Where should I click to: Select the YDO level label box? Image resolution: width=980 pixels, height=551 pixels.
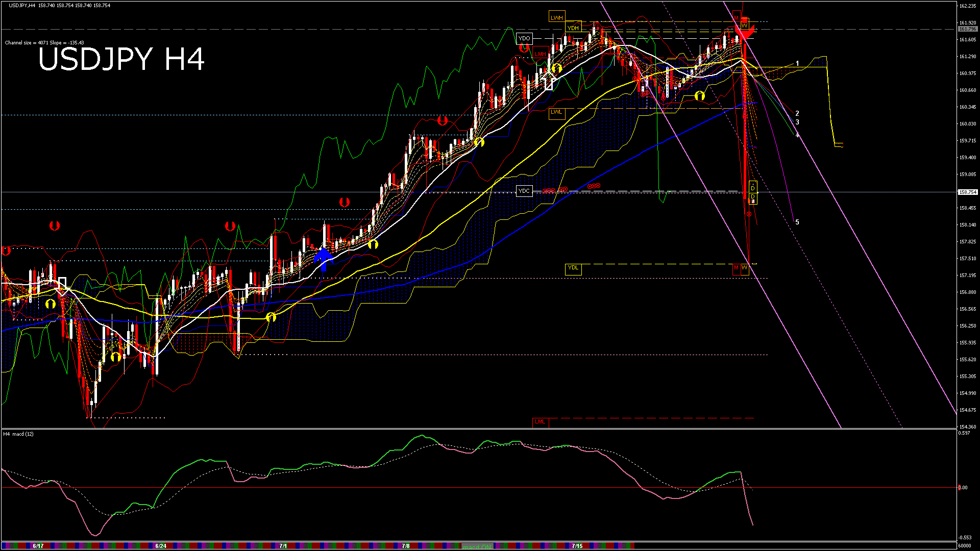(524, 38)
